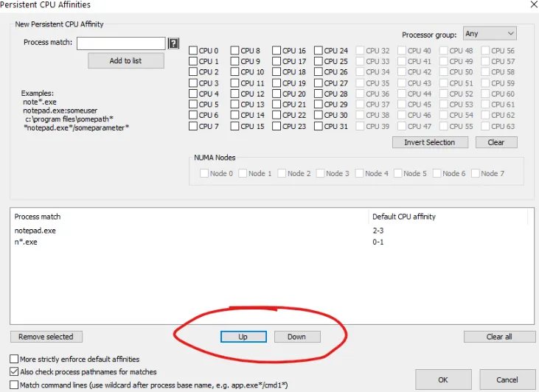Select the notepad.exe row in the list
This screenshot has height=392, width=539.
(271, 231)
